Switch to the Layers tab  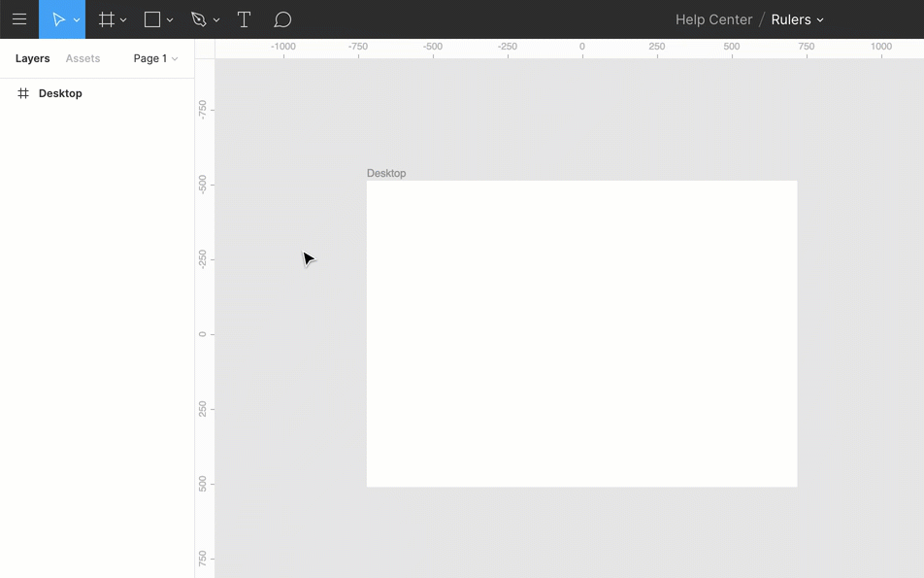point(32,58)
